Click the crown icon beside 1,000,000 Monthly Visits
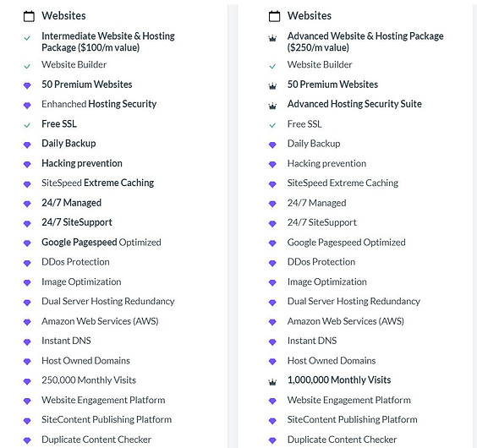The height and width of the screenshot is (448, 477). pyautogui.click(x=272, y=382)
